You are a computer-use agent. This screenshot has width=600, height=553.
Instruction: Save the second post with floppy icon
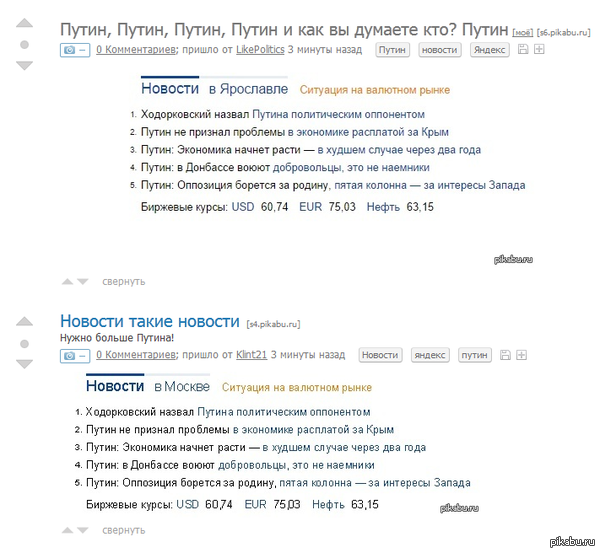(504, 355)
